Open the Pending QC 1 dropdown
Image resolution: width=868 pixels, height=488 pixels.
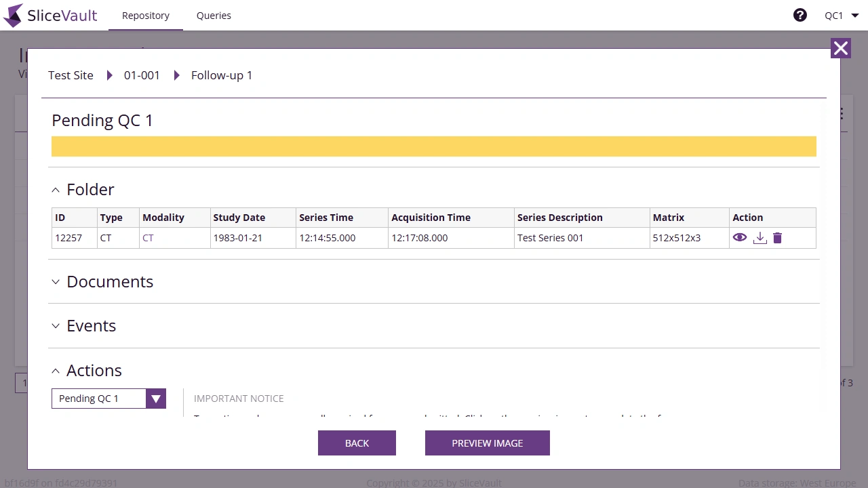pos(155,399)
